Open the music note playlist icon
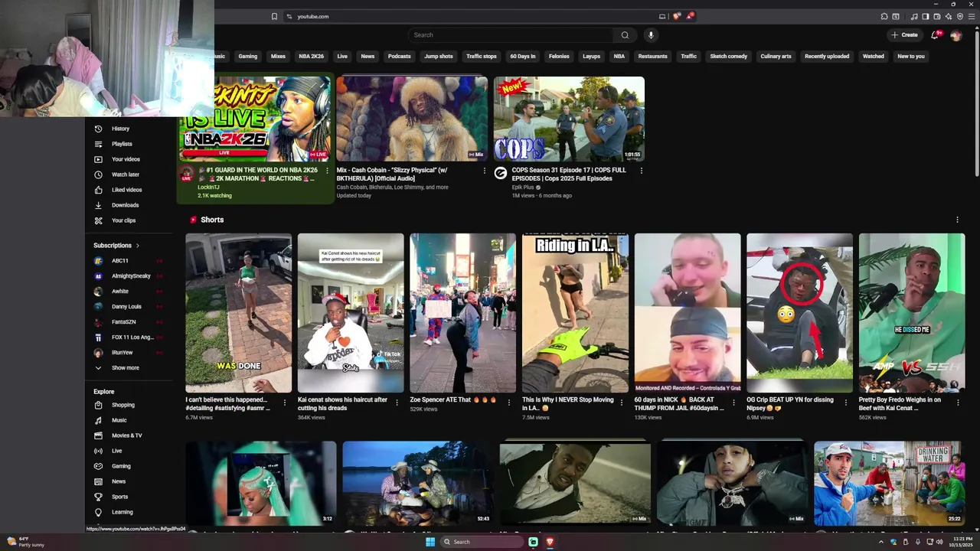980x551 pixels. click(914, 16)
